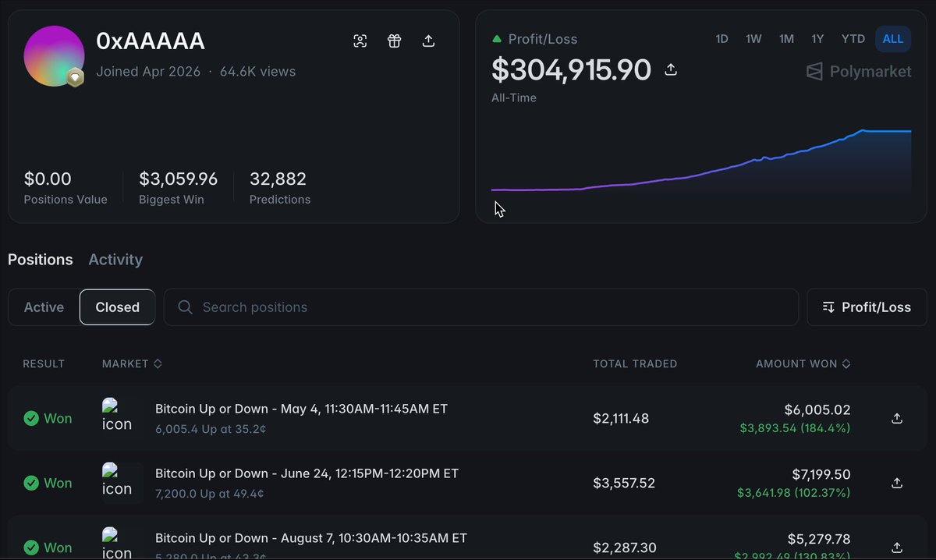Share the May 4 Bitcoin position row
This screenshot has width=936, height=560.
(897, 419)
